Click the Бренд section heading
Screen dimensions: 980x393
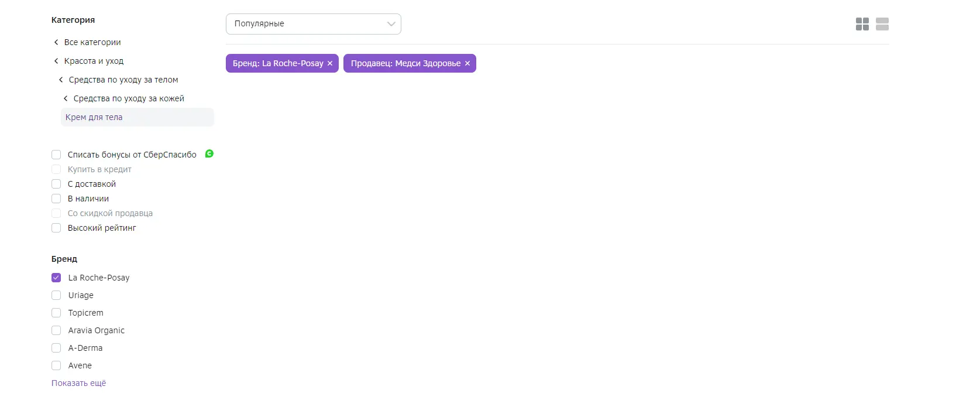click(64, 259)
